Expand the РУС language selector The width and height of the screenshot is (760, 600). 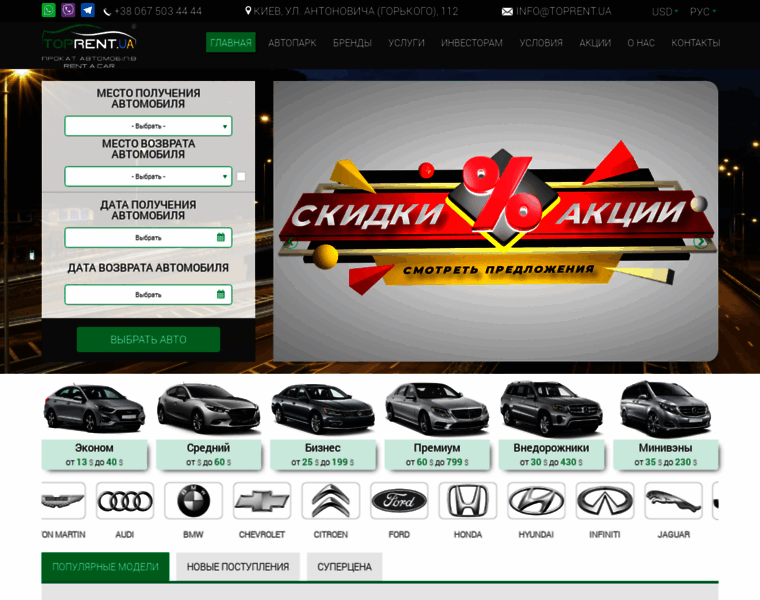(x=702, y=12)
